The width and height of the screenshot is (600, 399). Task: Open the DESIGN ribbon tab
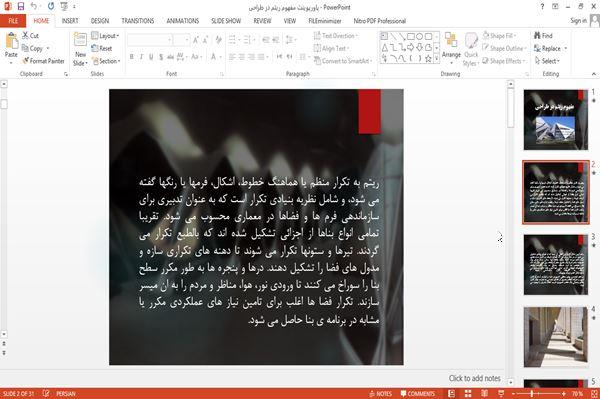point(100,21)
